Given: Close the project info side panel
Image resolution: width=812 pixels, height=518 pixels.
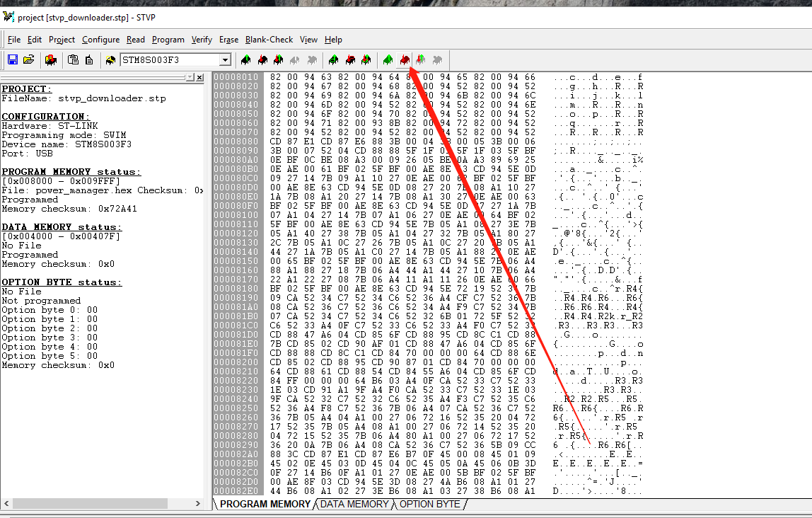Looking at the screenshot, I should pos(200,77).
